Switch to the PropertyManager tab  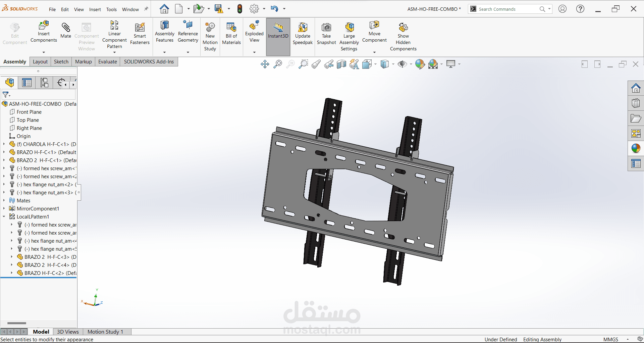pyautogui.click(x=27, y=83)
